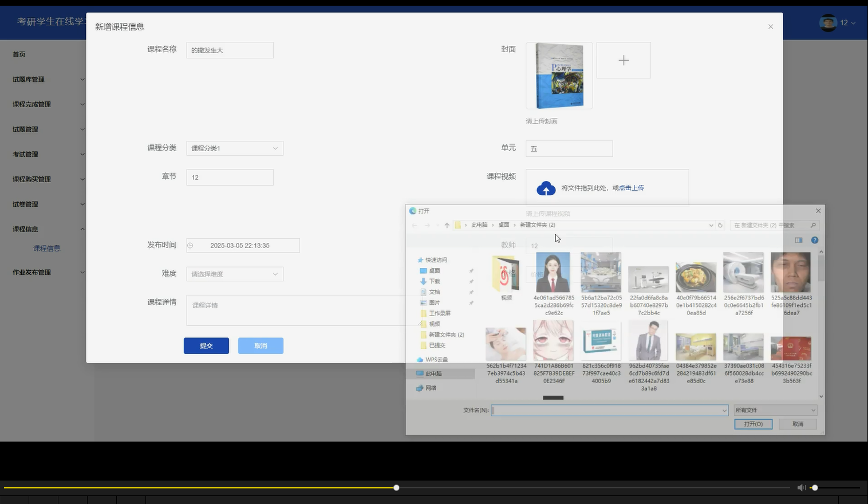868x504 pixels.
Task: Click the 单元 input field
Action: (x=569, y=148)
